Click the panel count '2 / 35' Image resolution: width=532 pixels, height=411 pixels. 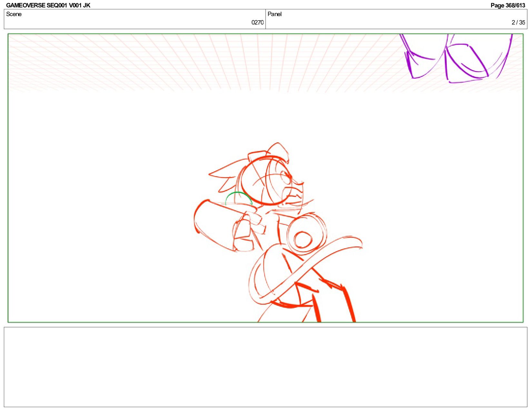pos(518,22)
